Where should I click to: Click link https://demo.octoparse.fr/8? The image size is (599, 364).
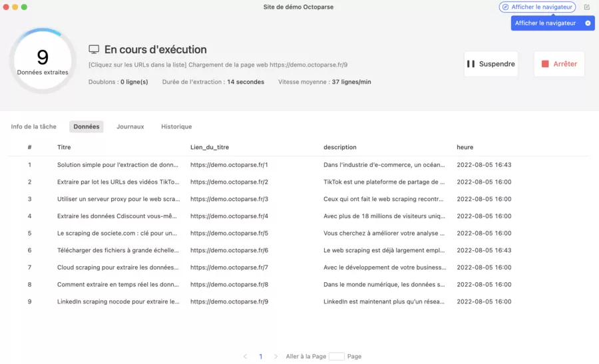point(229,285)
